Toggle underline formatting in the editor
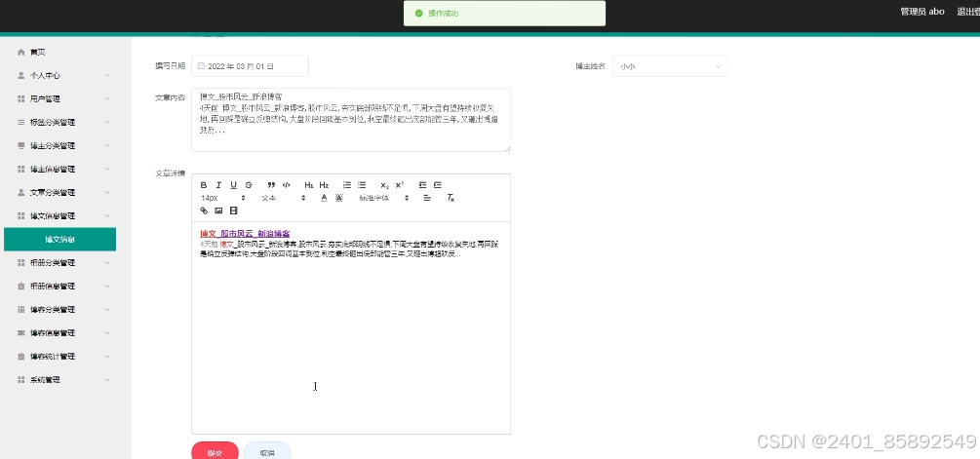The image size is (980, 459). tap(234, 185)
